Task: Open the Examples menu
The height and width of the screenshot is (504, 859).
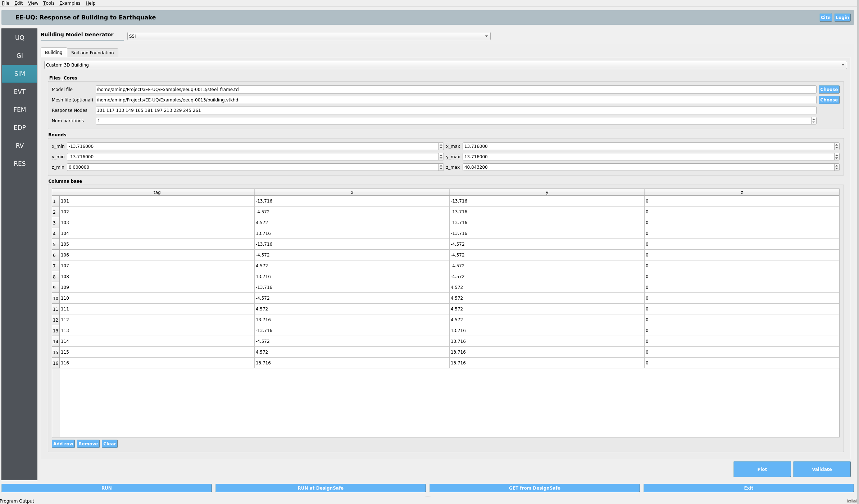Action: [70, 3]
